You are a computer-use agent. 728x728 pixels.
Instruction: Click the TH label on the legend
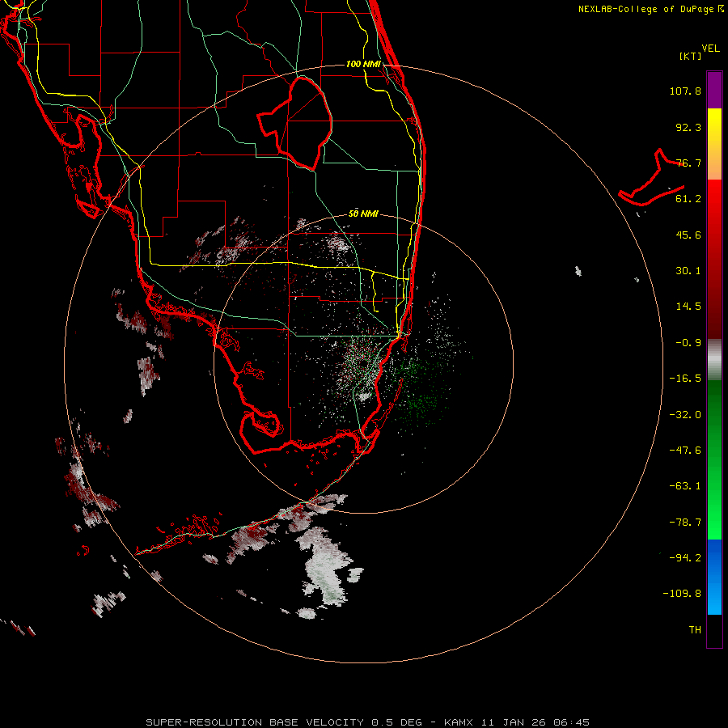point(695,630)
